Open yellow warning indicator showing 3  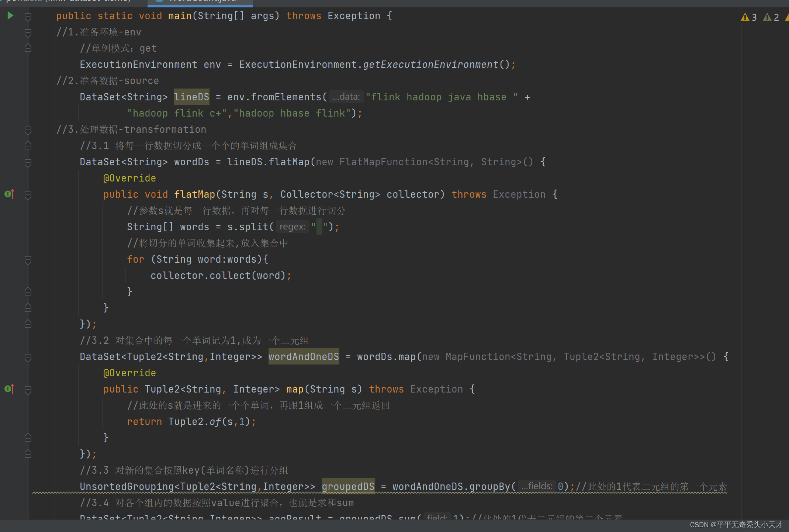tap(749, 17)
